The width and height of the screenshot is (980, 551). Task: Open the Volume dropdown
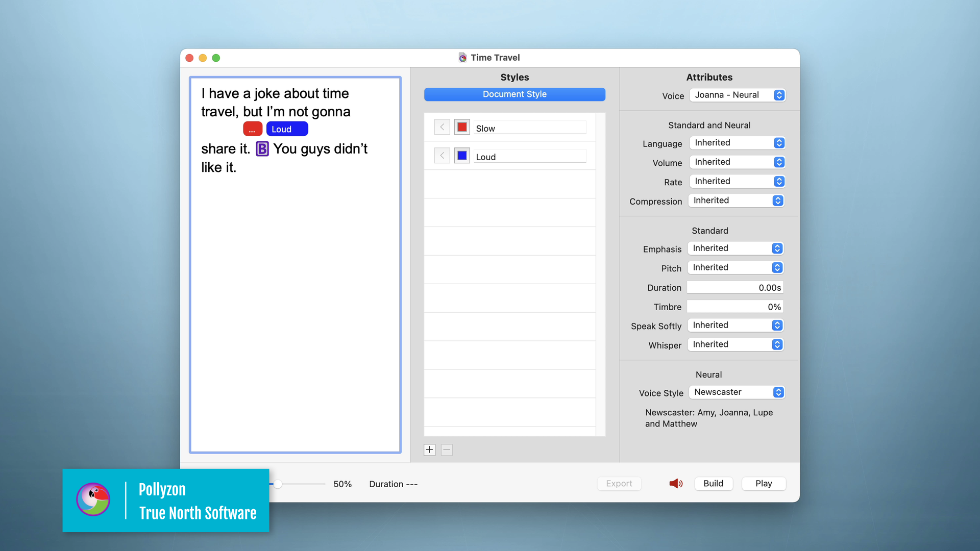point(737,162)
